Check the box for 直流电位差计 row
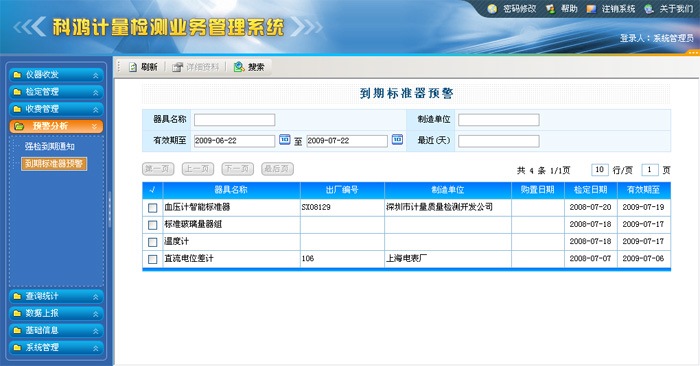Image resolution: width=700 pixels, height=366 pixels. pos(153,259)
